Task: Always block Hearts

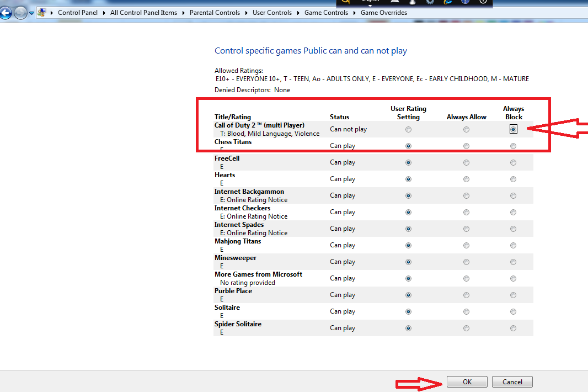Action: (513, 179)
